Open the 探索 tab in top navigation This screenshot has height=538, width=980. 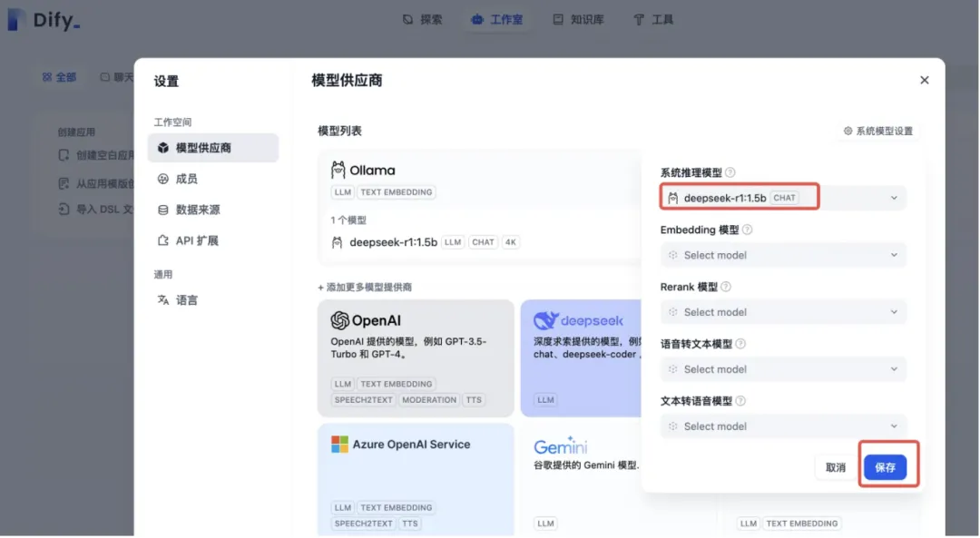[423, 20]
